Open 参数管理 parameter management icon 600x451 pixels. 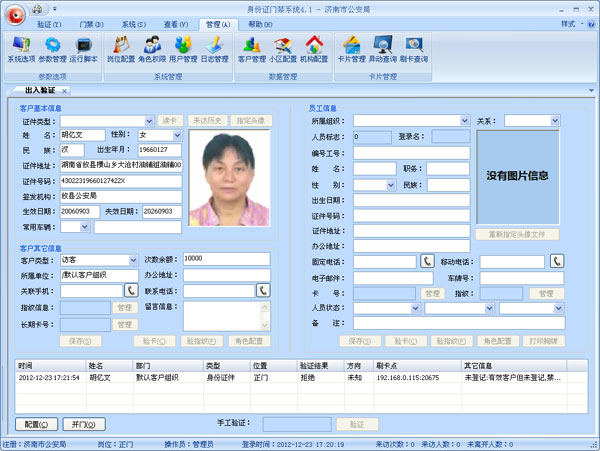pos(52,49)
